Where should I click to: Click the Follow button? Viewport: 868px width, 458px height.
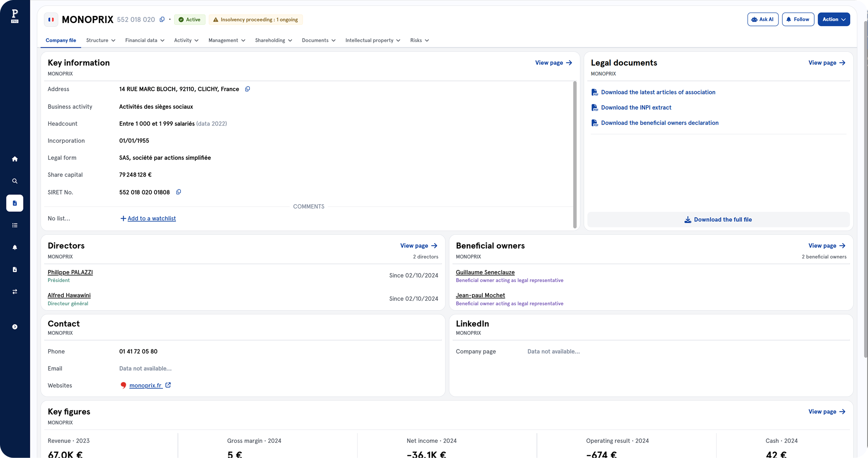point(798,19)
